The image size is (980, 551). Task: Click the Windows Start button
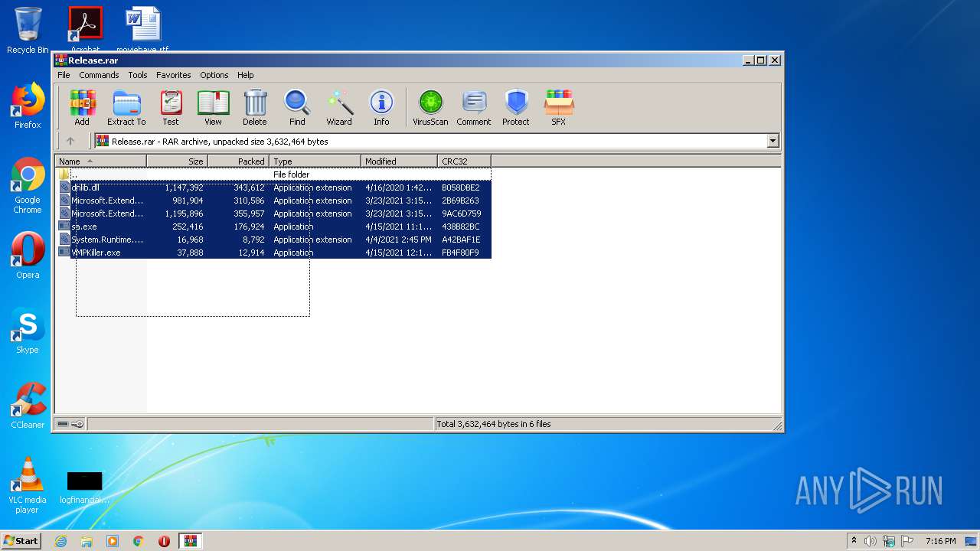pyautogui.click(x=21, y=540)
